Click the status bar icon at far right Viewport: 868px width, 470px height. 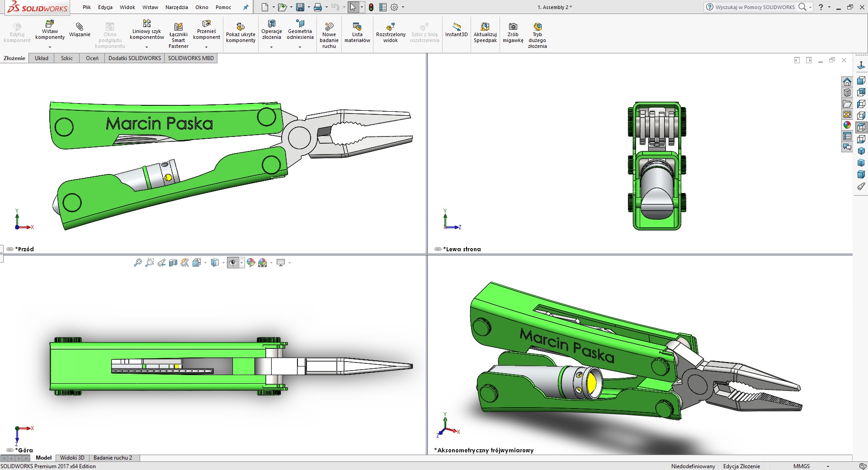[863, 466]
